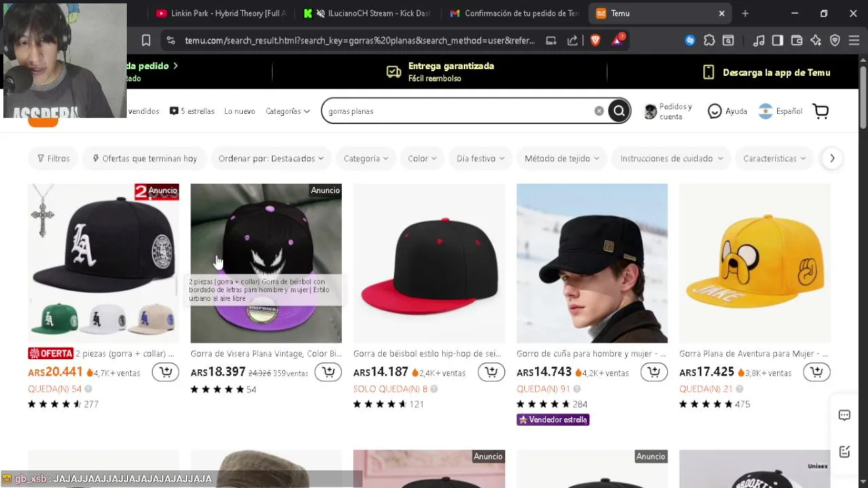868x488 pixels.
Task: Clear the search text with the X icon
Action: 599,111
